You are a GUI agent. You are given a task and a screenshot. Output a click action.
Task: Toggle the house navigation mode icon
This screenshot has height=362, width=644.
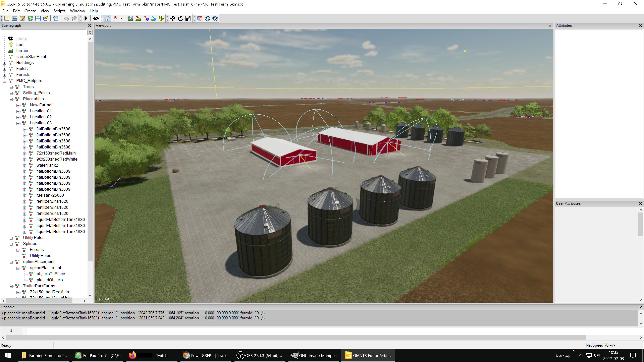[108, 18]
